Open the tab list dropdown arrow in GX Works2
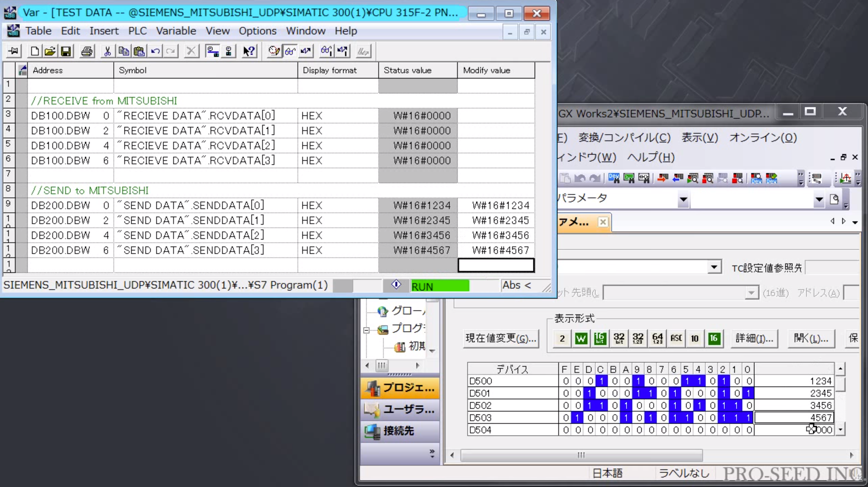The image size is (868, 487). tap(855, 222)
